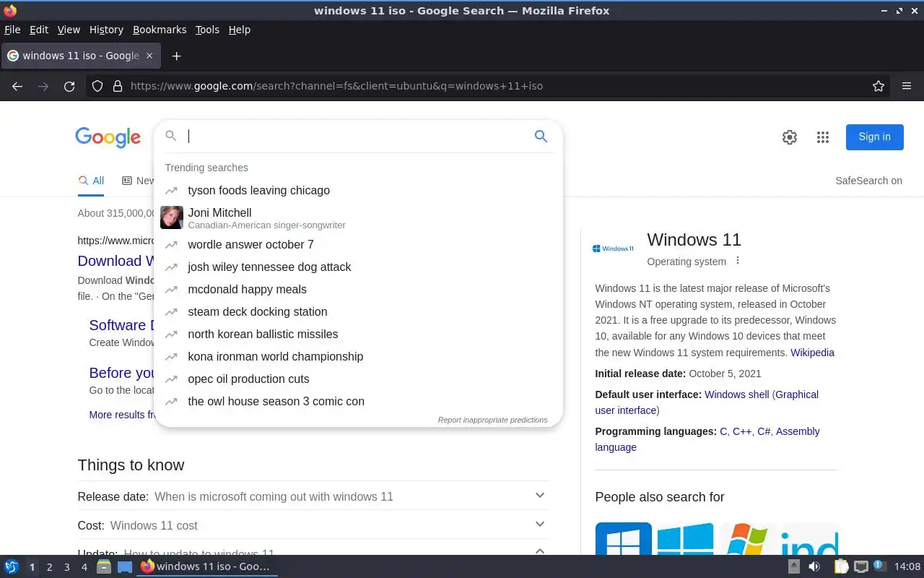Collapse the 'Update' row chevron
The height and width of the screenshot is (578, 924).
coord(540,551)
